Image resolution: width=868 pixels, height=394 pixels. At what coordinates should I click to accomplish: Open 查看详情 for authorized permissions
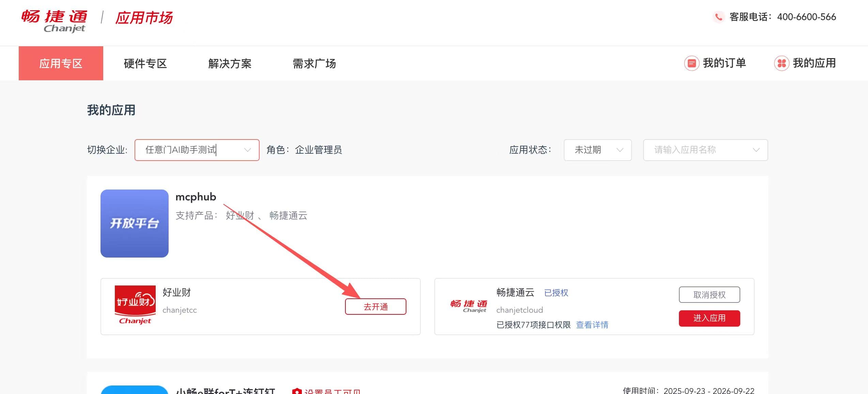pyautogui.click(x=592, y=325)
